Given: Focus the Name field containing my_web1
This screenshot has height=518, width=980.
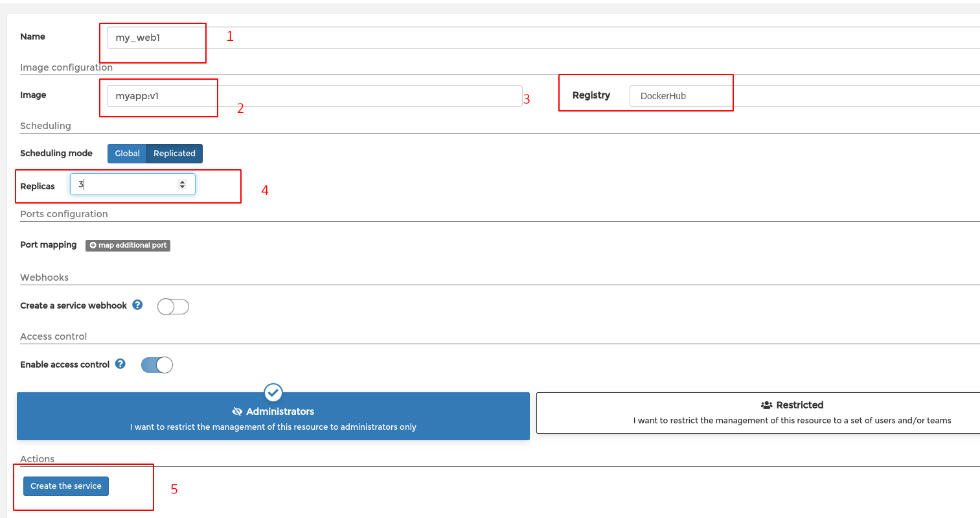Looking at the screenshot, I should pyautogui.click(x=543, y=38).
